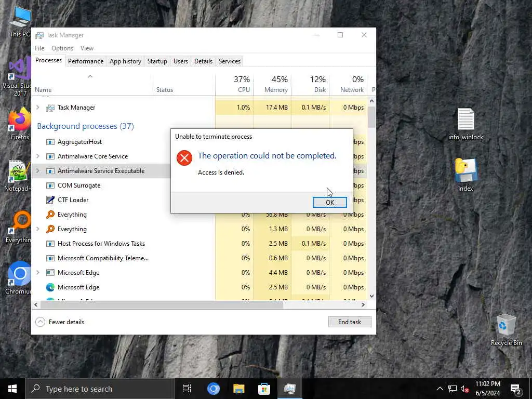Select the Notepad++ desktop shortcut
The image size is (532, 399).
[x=18, y=176]
